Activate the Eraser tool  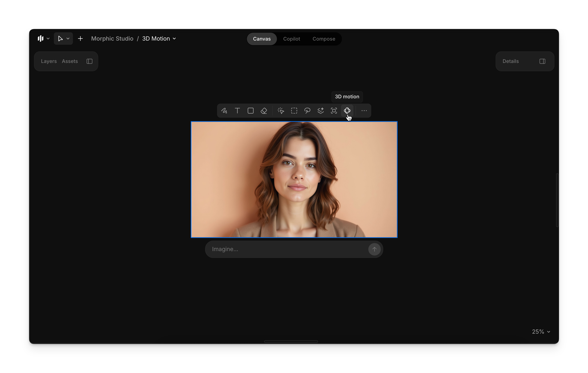pos(264,111)
